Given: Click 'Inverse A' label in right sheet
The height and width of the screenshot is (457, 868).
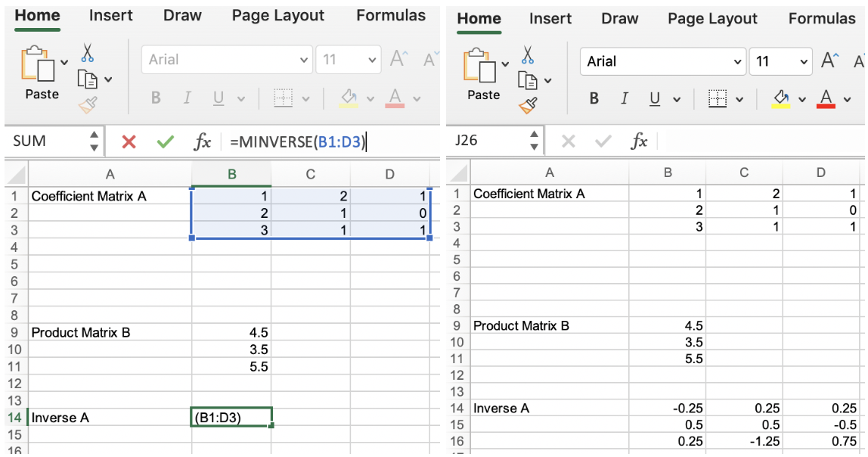Looking at the screenshot, I should click(x=501, y=409).
